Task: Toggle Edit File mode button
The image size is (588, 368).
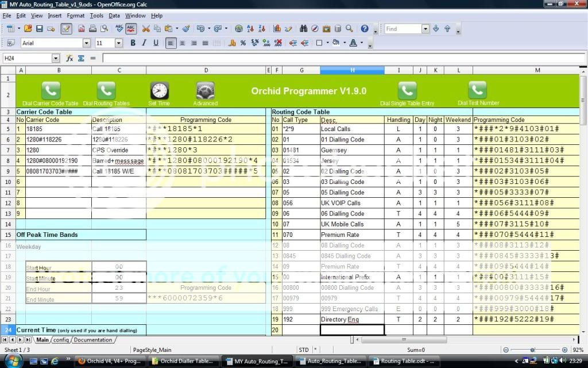Action: pos(67,29)
